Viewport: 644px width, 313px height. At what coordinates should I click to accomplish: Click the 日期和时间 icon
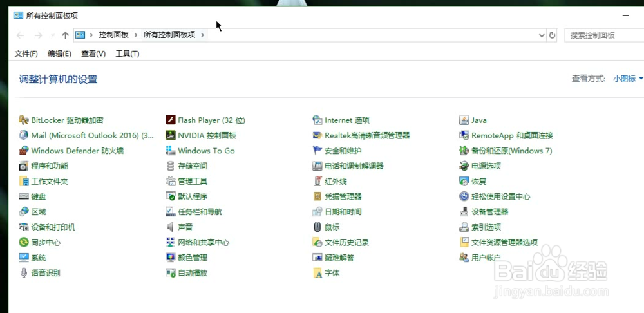[x=317, y=211]
